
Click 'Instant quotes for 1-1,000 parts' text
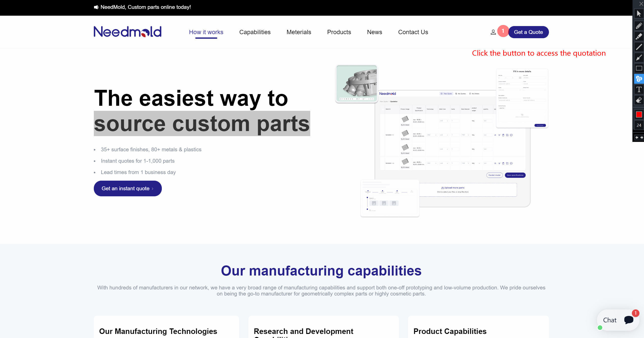(x=138, y=161)
